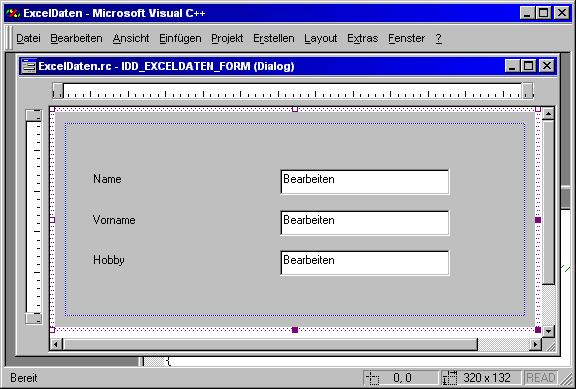Click the bottom margin marker on vertical ruler
The width and height of the screenshot is (576, 389).
(x=34, y=318)
